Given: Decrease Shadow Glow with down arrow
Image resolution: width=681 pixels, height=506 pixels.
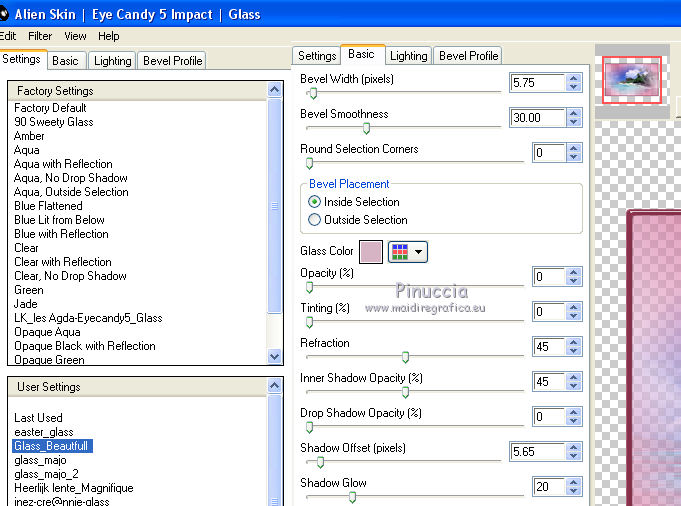Looking at the screenshot, I should click(x=574, y=491).
